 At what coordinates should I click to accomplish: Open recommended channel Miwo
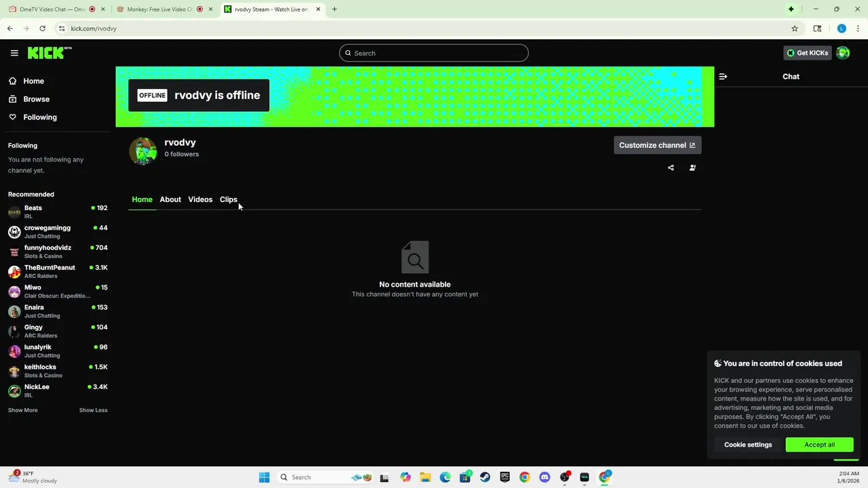pyautogui.click(x=58, y=291)
